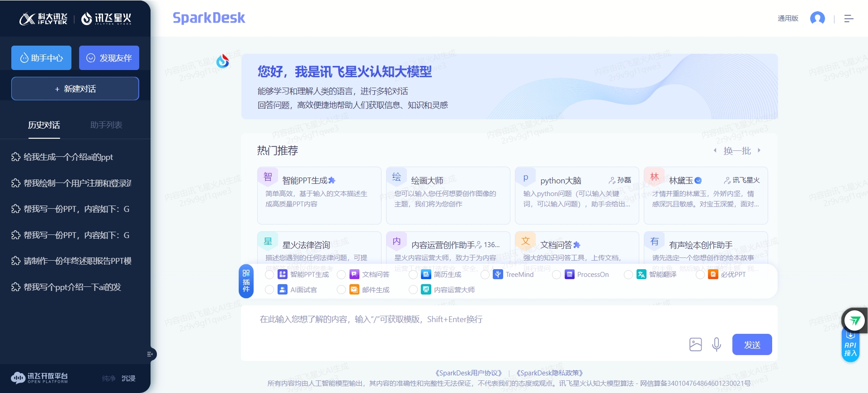868x393 pixels.
Task: Click the 插件 plugin panel icon
Action: [246, 281]
